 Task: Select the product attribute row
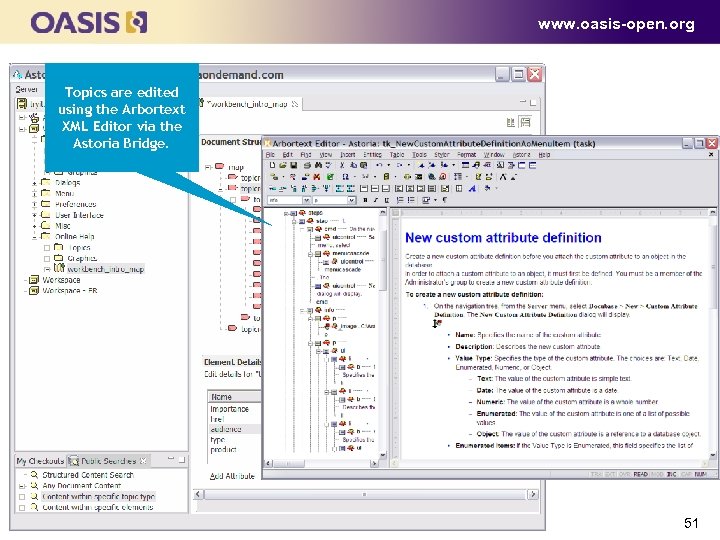[x=235, y=450]
